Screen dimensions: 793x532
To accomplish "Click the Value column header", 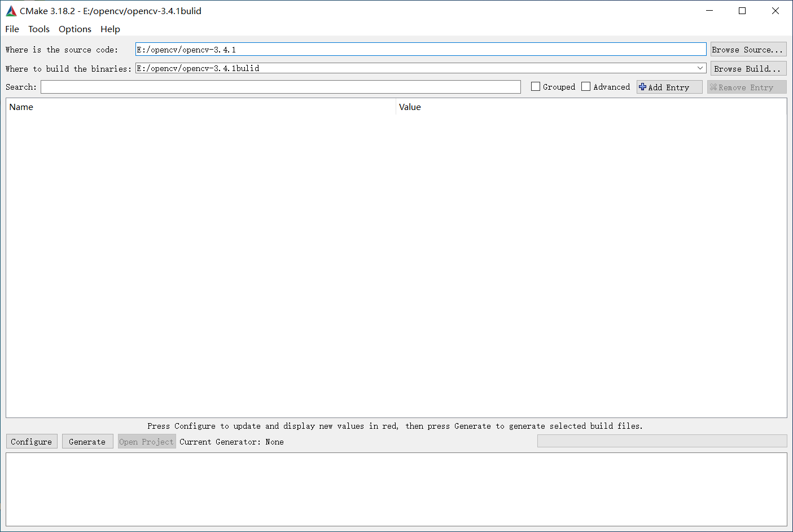I will 591,107.
